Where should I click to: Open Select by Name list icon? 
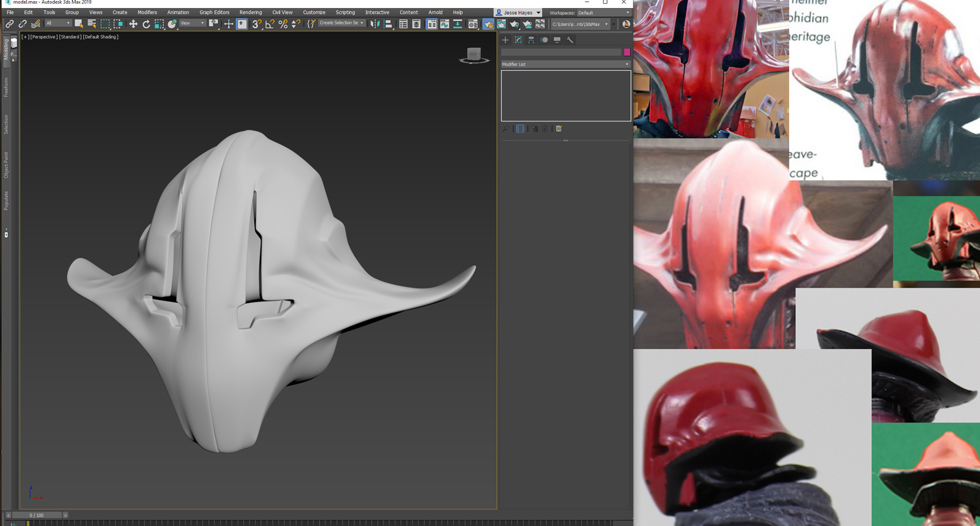[x=92, y=24]
